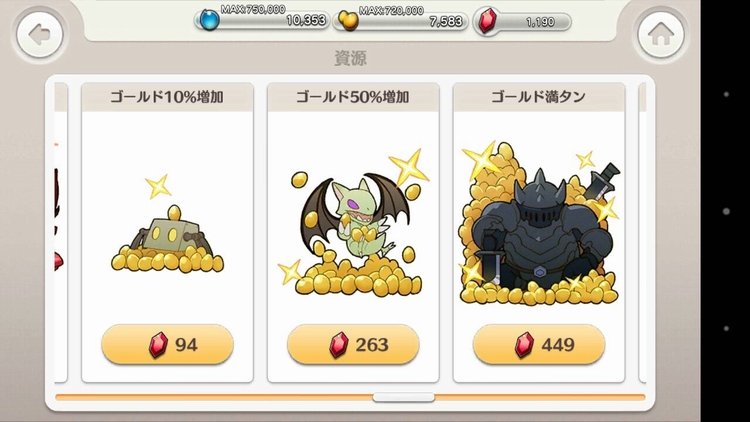Tap the gem balance bar showing 1,190
750x422 pixels.
[x=522, y=22]
